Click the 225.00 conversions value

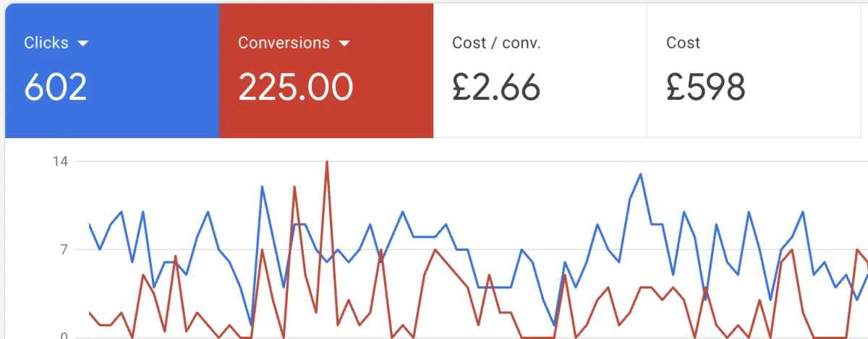pos(296,87)
